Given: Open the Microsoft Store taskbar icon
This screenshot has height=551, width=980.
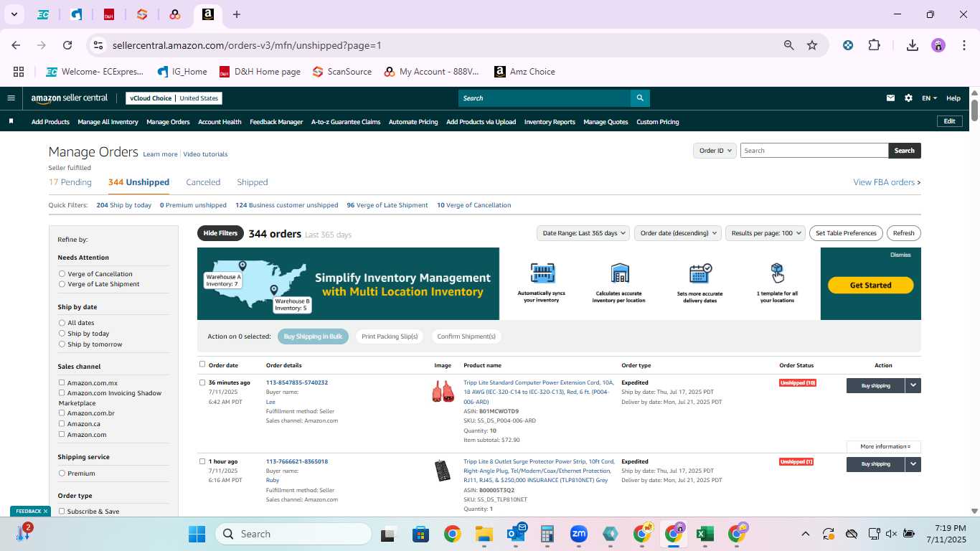Looking at the screenshot, I should pyautogui.click(x=420, y=534).
